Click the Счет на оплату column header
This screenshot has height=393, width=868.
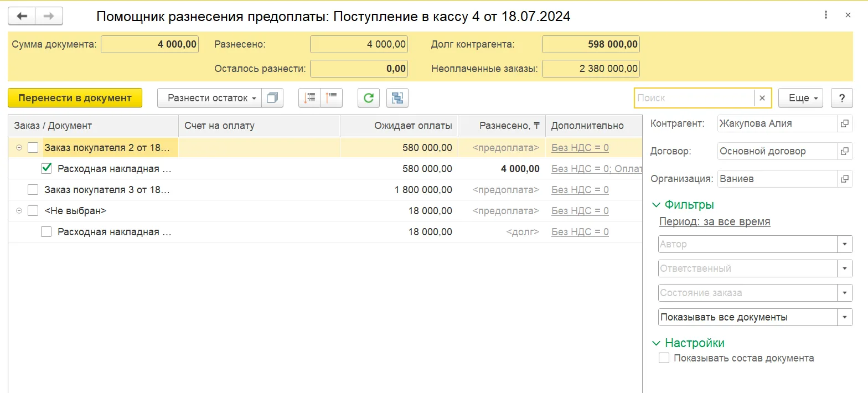259,126
